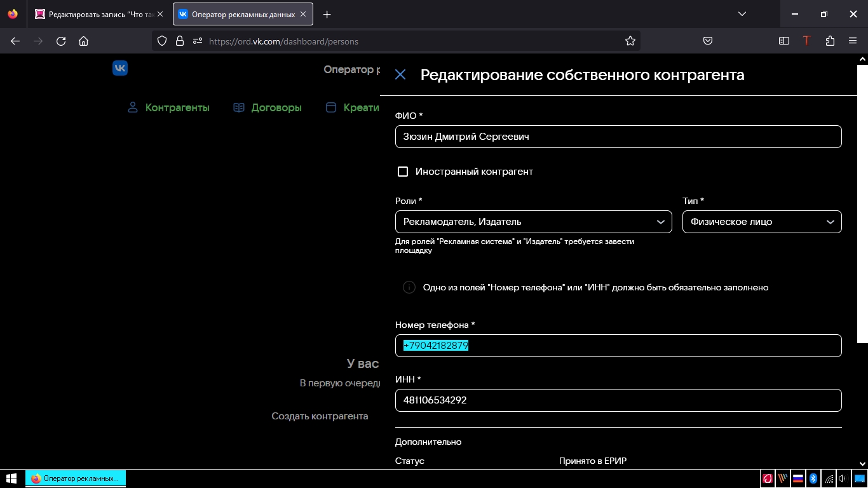Open the Креативы section
Screen dimensions: 868x488
coord(361,107)
